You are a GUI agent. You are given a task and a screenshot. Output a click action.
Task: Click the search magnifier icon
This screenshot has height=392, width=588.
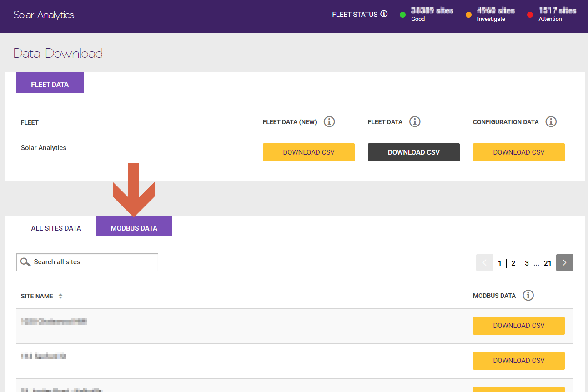[26, 262]
